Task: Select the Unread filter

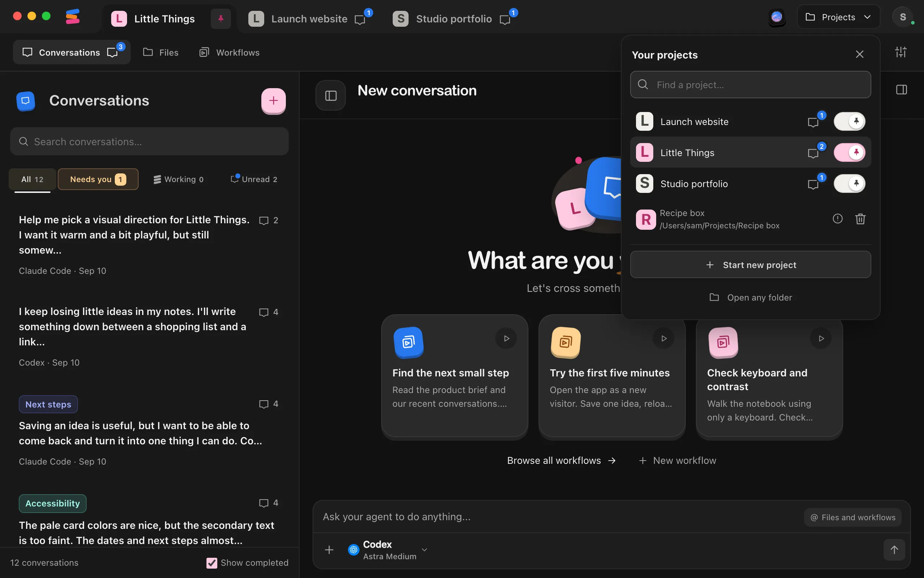Action: click(254, 179)
